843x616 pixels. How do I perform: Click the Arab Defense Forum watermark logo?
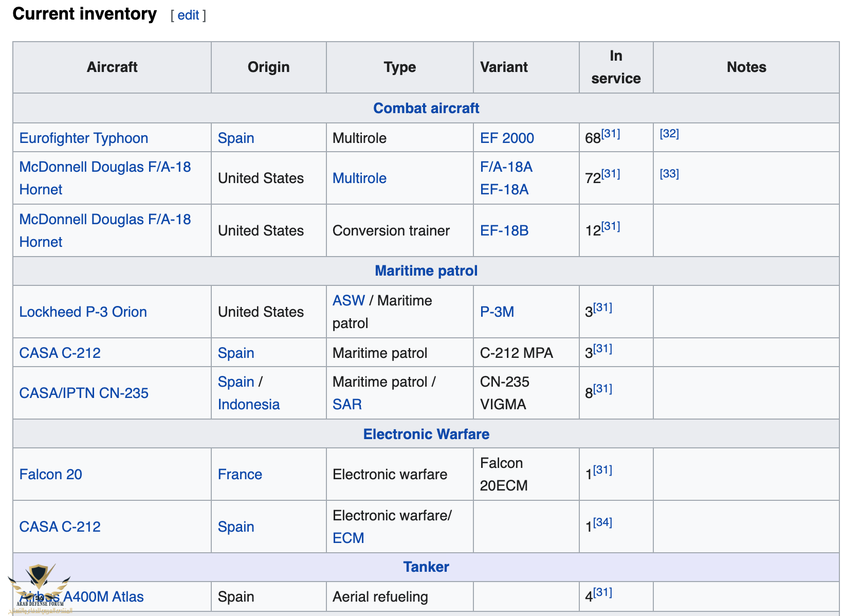pyautogui.click(x=39, y=586)
